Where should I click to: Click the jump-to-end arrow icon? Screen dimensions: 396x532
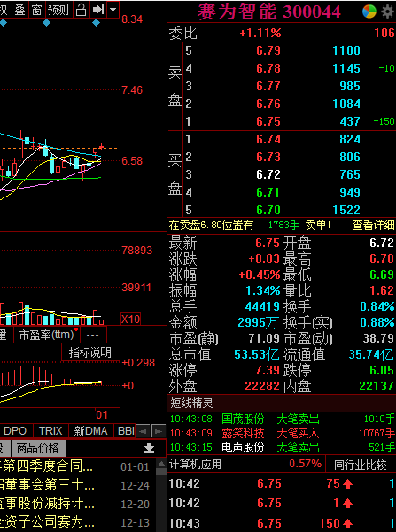pyautogui.click(x=98, y=10)
